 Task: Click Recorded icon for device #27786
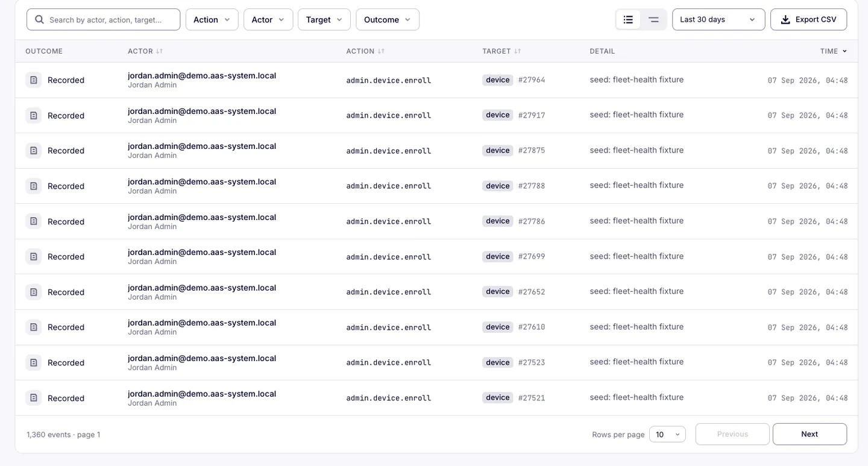(x=34, y=221)
